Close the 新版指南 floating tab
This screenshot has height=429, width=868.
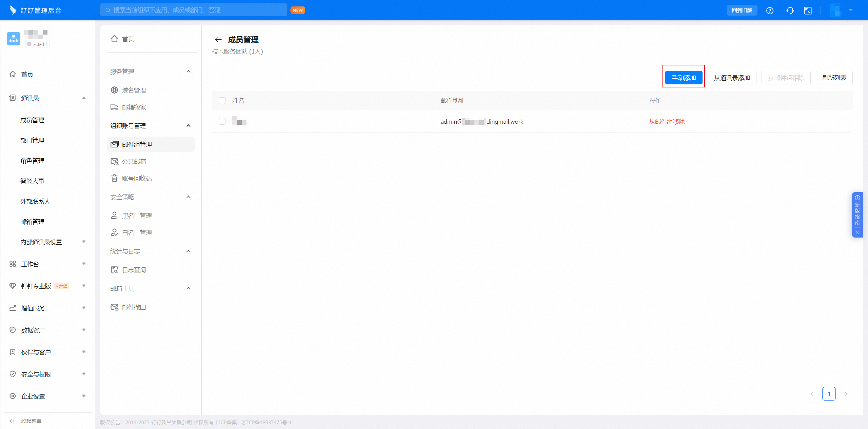pos(857,232)
